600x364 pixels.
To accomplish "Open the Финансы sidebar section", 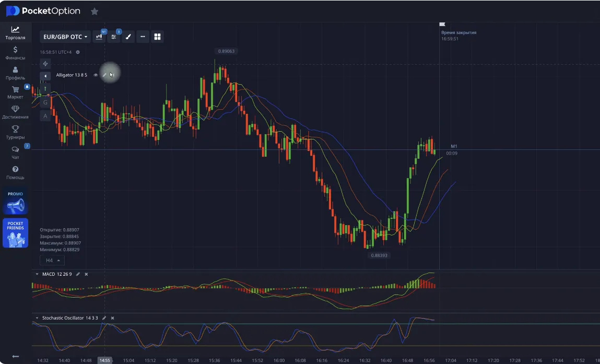I will pyautogui.click(x=15, y=53).
